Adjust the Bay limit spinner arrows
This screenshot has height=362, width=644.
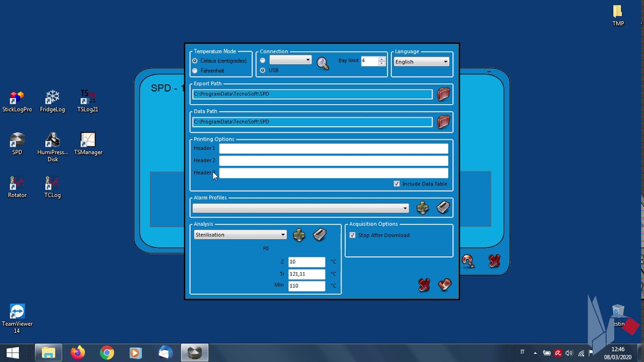coord(382,61)
